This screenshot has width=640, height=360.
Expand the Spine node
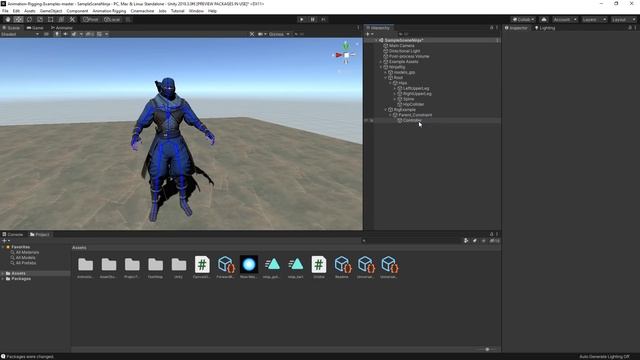(x=394, y=99)
